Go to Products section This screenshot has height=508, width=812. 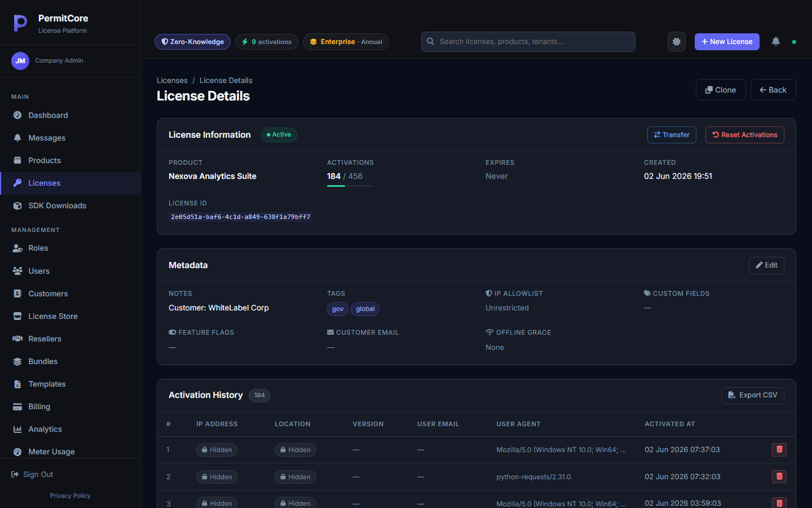point(70,160)
